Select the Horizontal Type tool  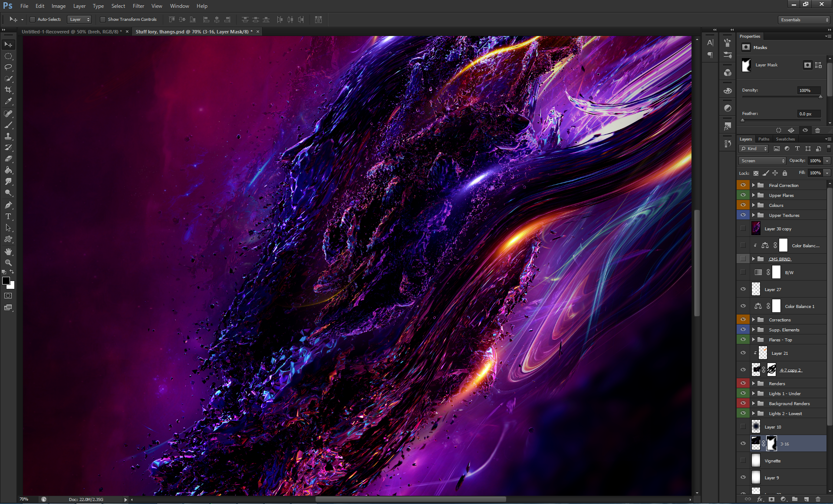[x=8, y=216]
